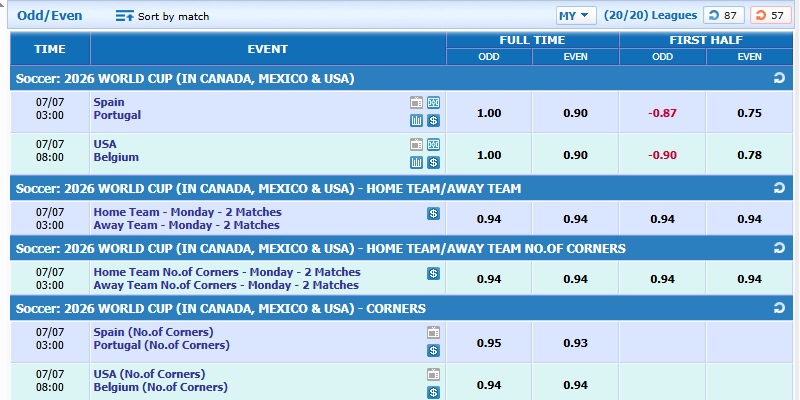This screenshot has height=400, width=800.
Task: Click blue refresh button showing 87
Action: point(723,15)
